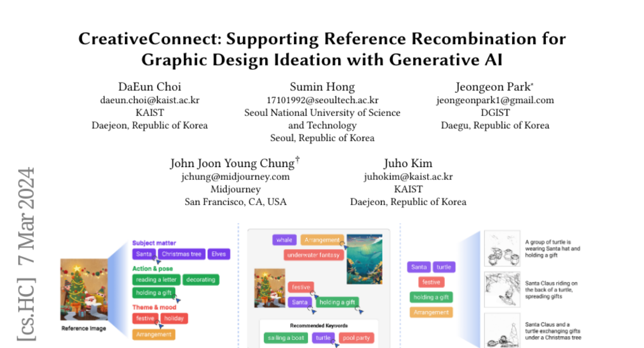Viewport: 644px width, 348px height.
Task: Click the red holiday mood tag
Action: coord(174,318)
